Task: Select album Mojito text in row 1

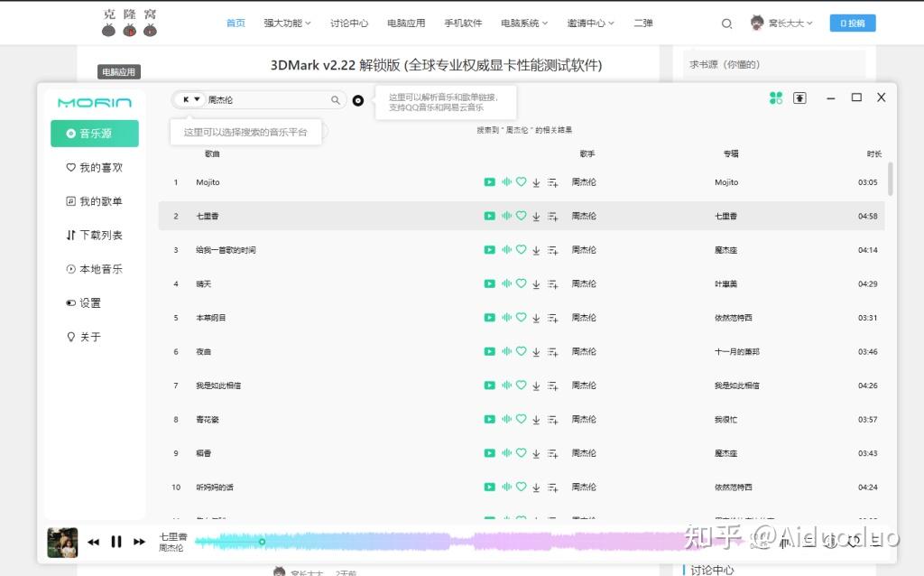Action: click(x=726, y=182)
